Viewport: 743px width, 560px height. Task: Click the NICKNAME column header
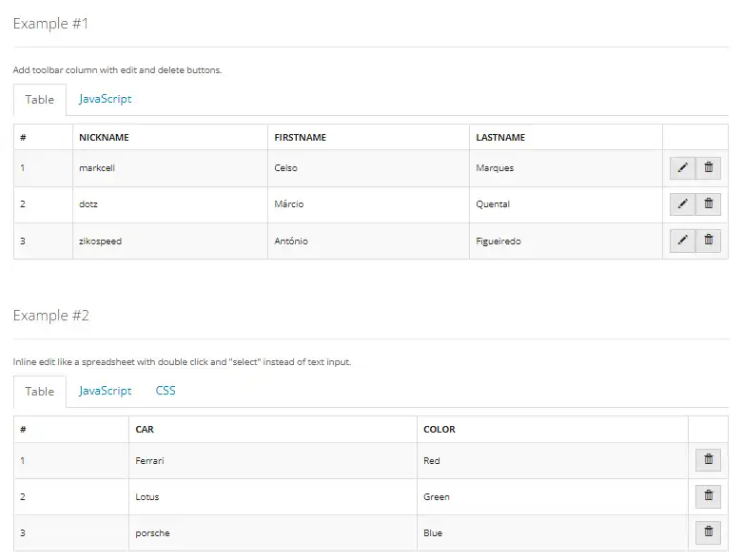pyautogui.click(x=104, y=138)
